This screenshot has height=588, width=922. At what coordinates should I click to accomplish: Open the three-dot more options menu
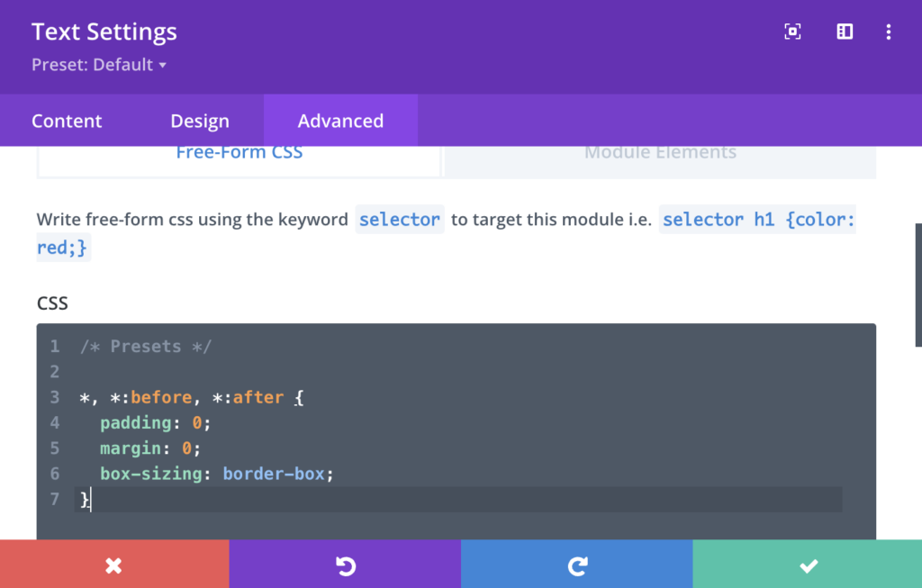(889, 32)
